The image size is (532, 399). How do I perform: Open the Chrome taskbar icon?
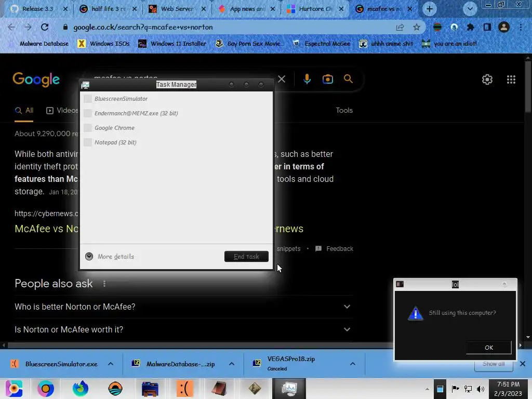(46, 389)
